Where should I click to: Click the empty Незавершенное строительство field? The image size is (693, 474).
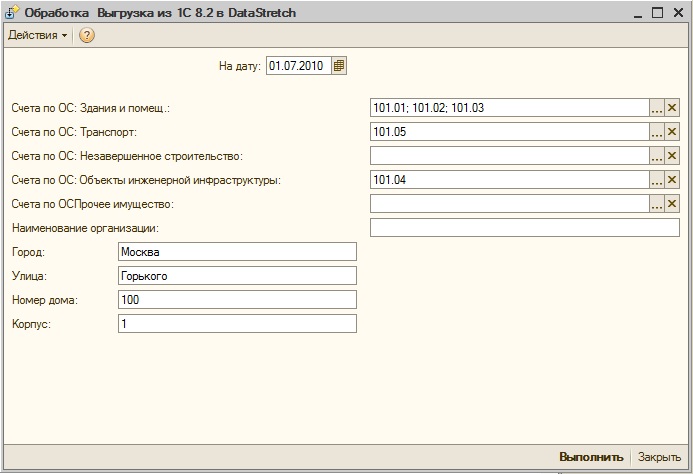click(x=510, y=156)
